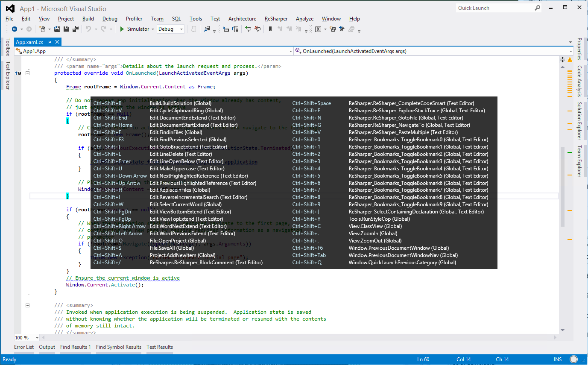Click the decrease indent toolbar icon
Image resolution: width=588 pixels, height=365 pixels.
click(226, 29)
